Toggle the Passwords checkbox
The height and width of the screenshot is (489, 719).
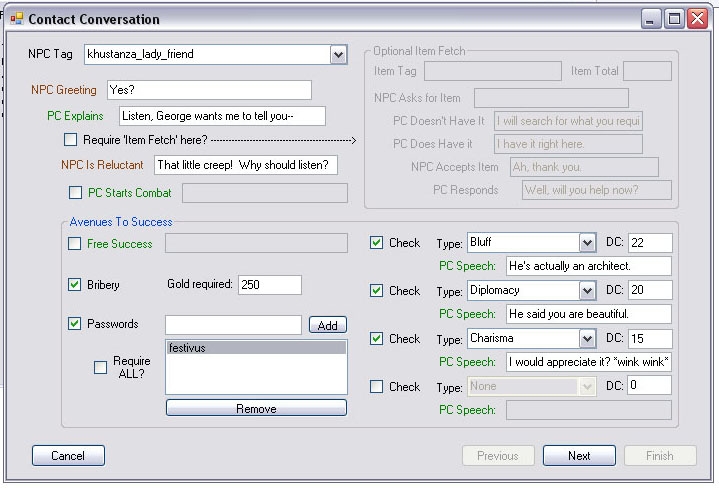click(x=74, y=324)
